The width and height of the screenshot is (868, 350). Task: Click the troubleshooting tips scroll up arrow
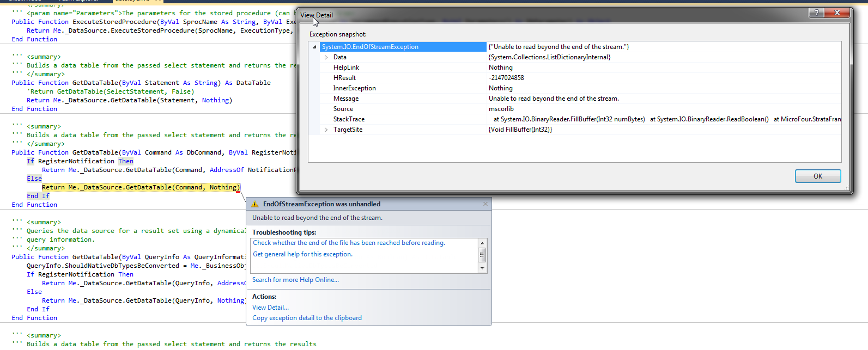click(x=482, y=243)
